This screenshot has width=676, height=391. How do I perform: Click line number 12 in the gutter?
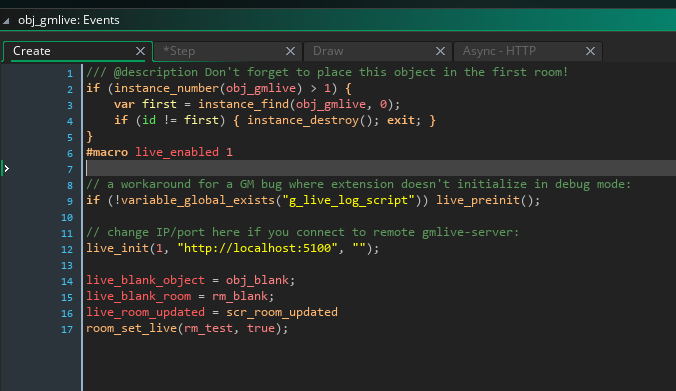point(67,249)
